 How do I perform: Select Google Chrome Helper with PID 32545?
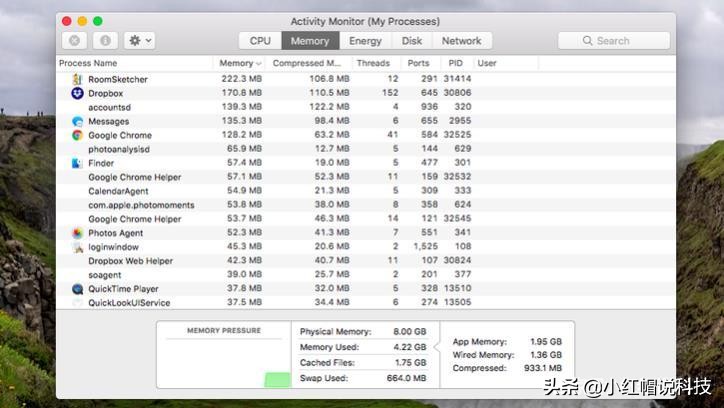pyautogui.click(x=366, y=219)
